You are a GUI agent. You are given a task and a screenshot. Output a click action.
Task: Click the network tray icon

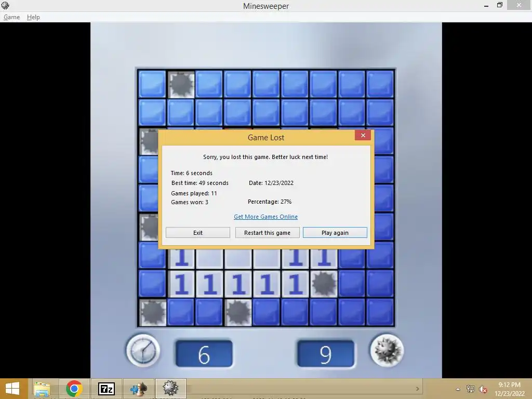click(471, 389)
